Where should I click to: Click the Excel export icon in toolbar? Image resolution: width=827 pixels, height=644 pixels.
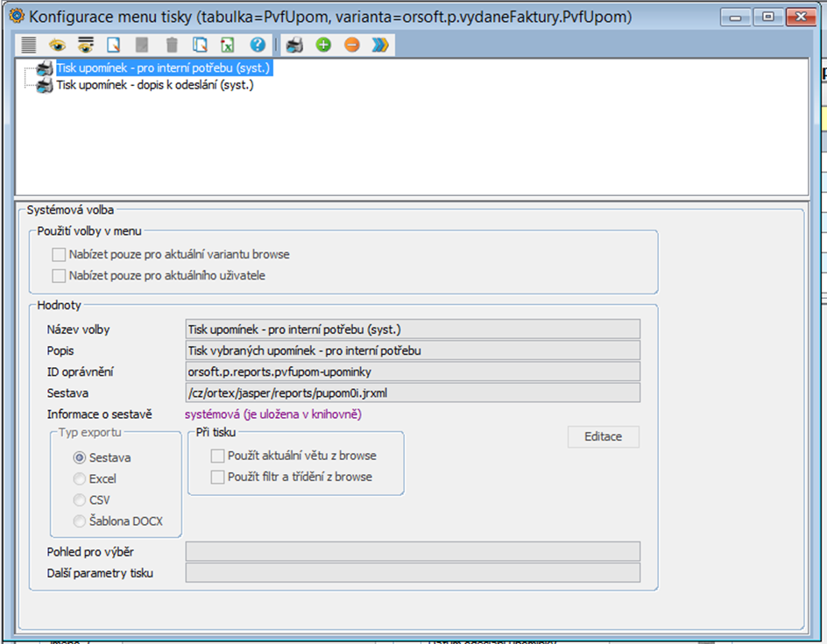click(228, 45)
